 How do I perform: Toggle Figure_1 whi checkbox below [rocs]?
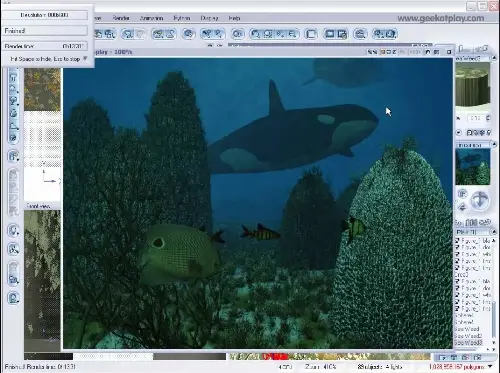pyautogui.click(x=457, y=295)
